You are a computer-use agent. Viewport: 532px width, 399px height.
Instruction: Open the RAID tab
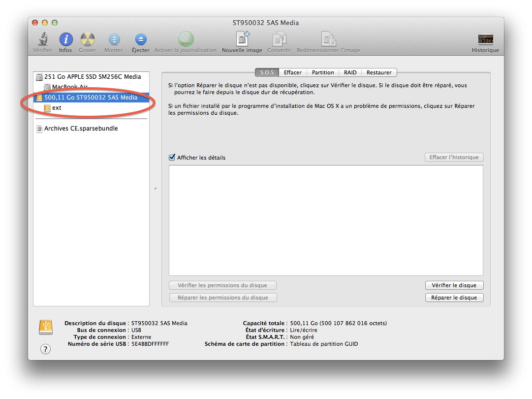pos(350,72)
